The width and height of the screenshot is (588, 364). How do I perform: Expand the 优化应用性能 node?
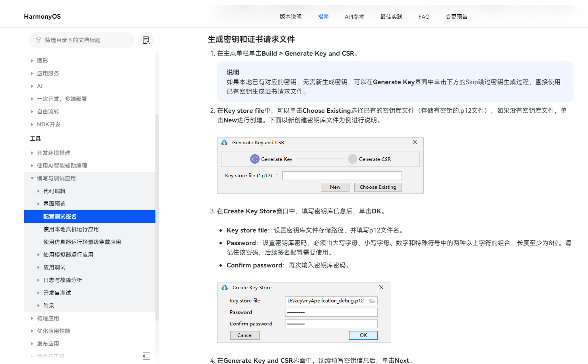click(x=32, y=331)
